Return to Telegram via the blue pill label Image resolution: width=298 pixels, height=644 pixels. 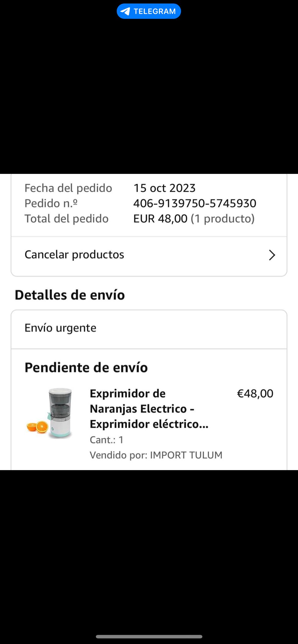149,11
